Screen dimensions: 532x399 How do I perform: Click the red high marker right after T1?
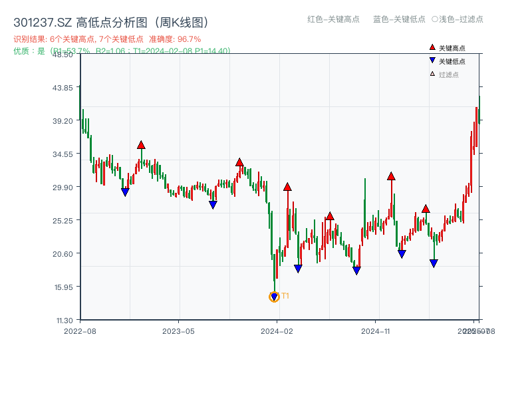pos(287,187)
